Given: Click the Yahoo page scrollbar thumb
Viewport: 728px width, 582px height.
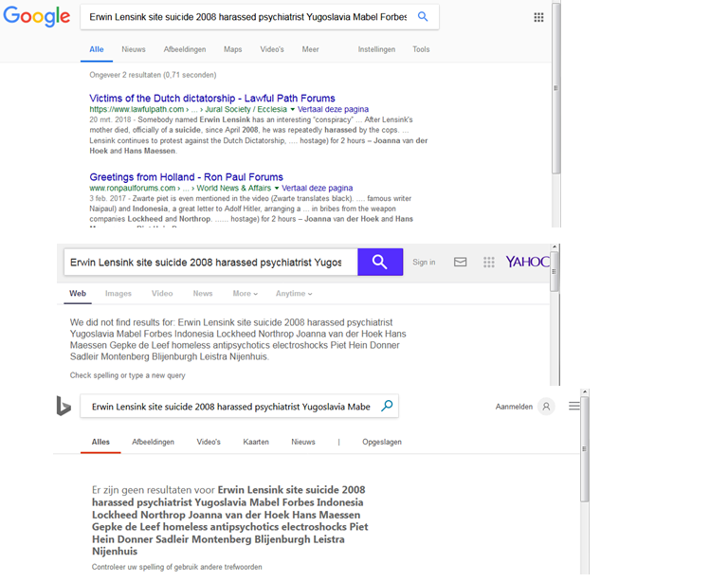Looking at the screenshot, I should click(554, 271).
